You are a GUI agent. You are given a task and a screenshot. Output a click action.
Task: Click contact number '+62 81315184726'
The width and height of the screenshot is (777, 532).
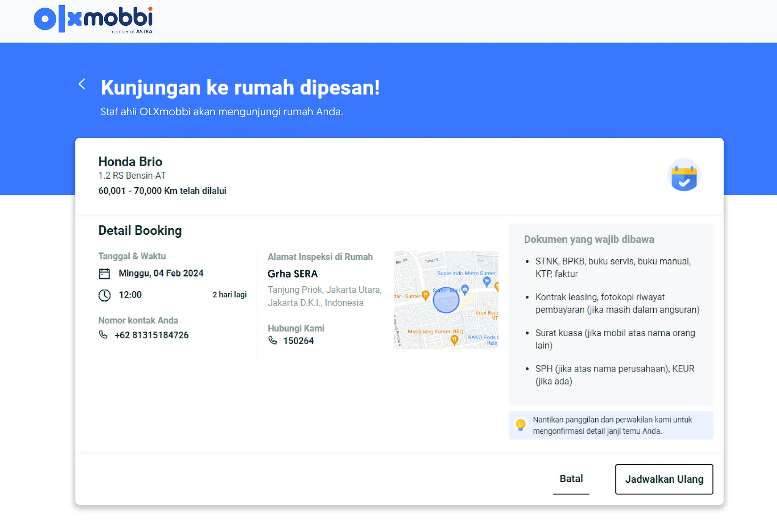[x=152, y=335]
